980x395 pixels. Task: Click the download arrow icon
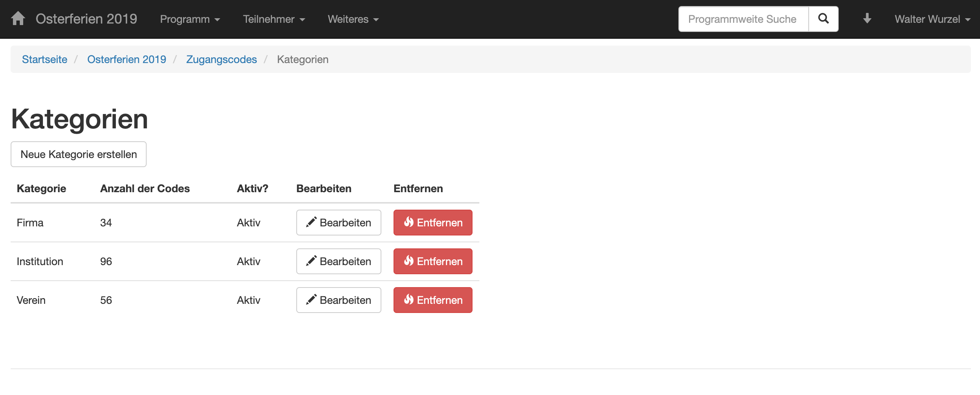click(867, 19)
